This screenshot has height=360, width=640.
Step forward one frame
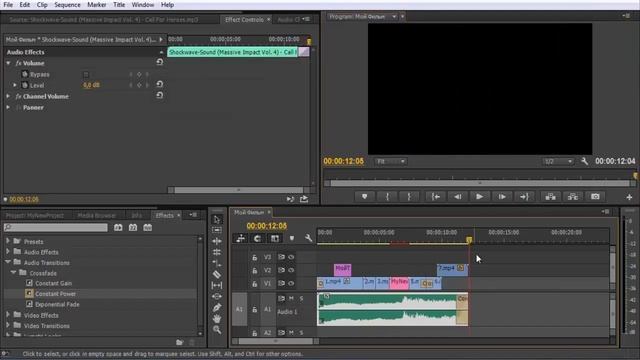[x=502, y=197]
